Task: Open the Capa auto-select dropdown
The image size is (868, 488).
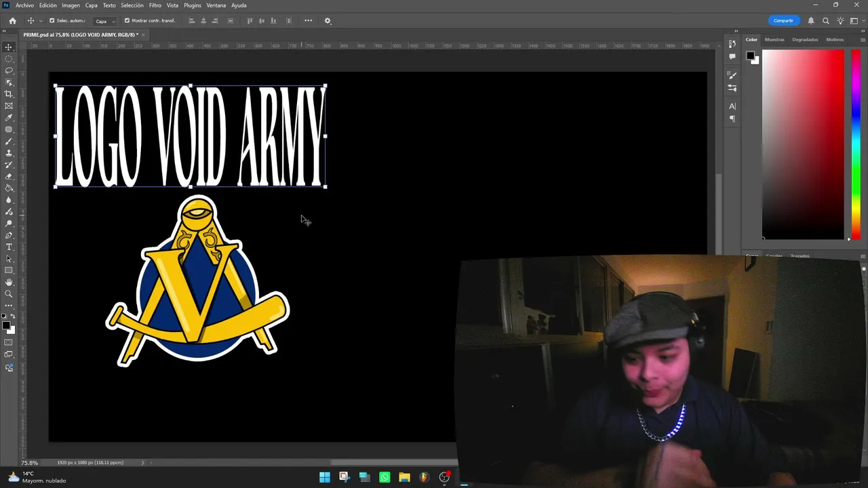Action: click(x=104, y=21)
